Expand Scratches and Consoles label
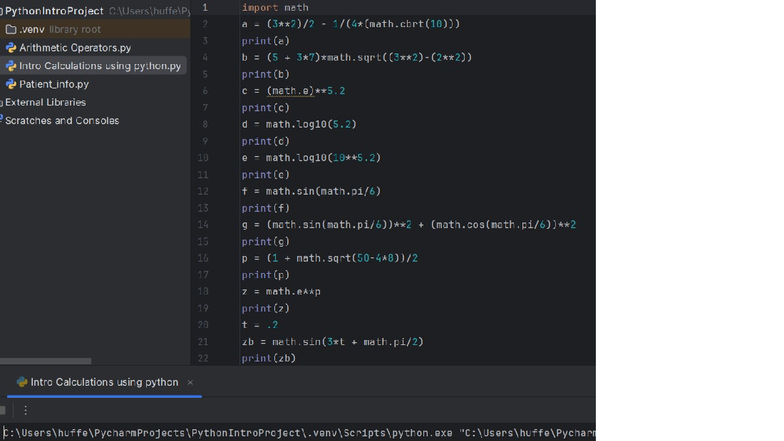The height and width of the screenshot is (441, 784). click(x=62, y=120)
